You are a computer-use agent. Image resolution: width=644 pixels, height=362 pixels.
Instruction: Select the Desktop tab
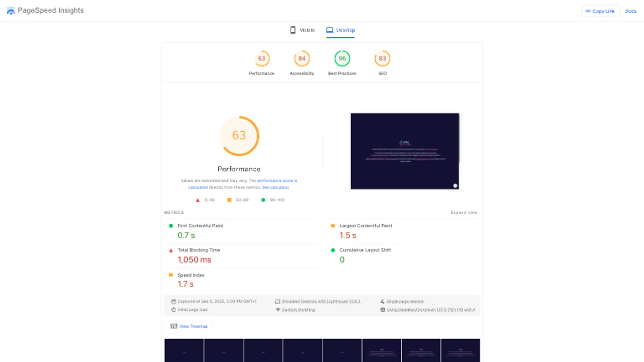pos(341,30)
